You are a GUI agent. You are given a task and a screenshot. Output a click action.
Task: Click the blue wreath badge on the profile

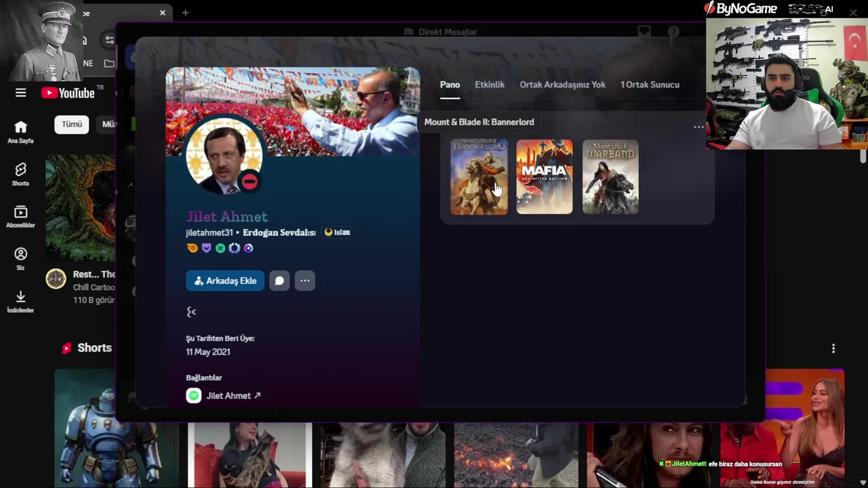pyautogui.click(x=234, y=248)
